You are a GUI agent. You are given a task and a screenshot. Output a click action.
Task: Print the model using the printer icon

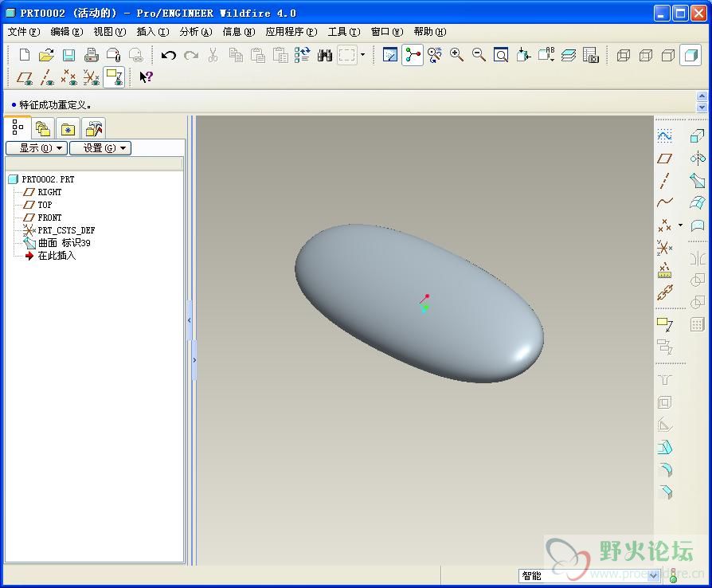tap(92, 55)
